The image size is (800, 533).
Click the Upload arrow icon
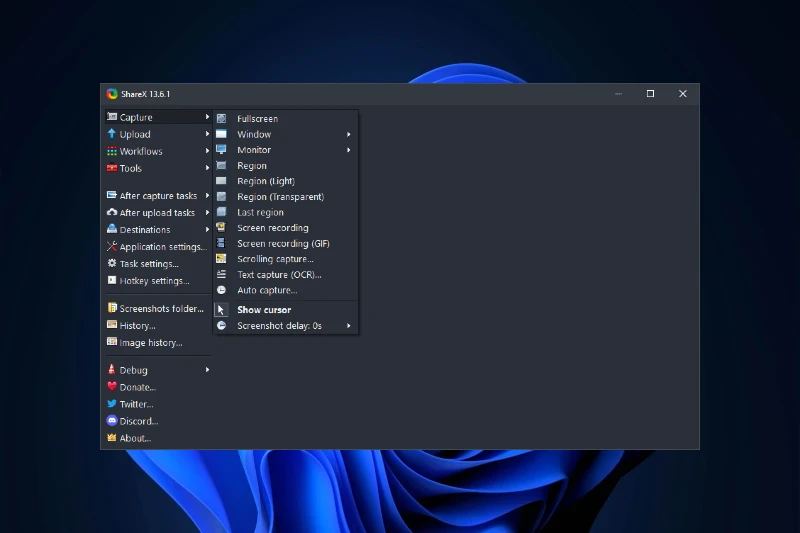pyautogui.click(x=112, y=134)
